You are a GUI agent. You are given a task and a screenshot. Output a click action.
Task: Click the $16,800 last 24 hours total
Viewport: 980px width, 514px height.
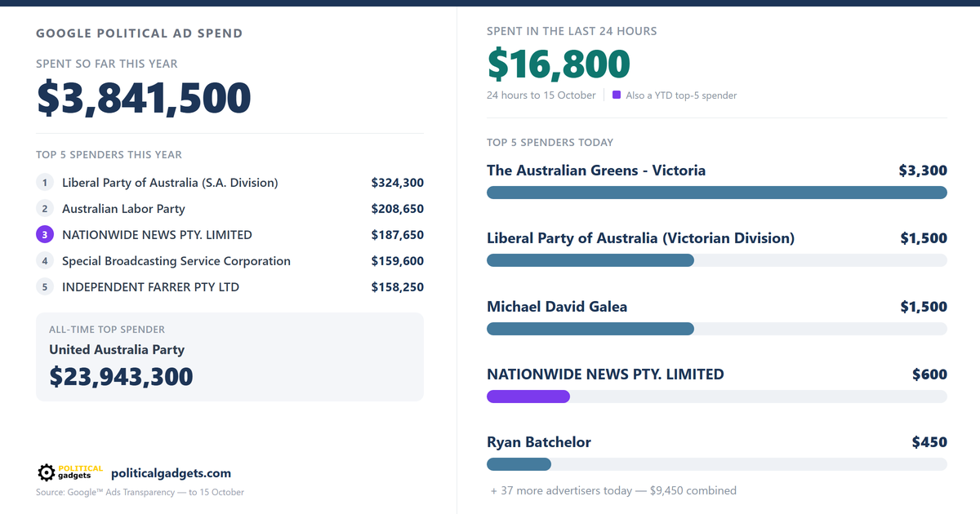click(x=559, y=64)
